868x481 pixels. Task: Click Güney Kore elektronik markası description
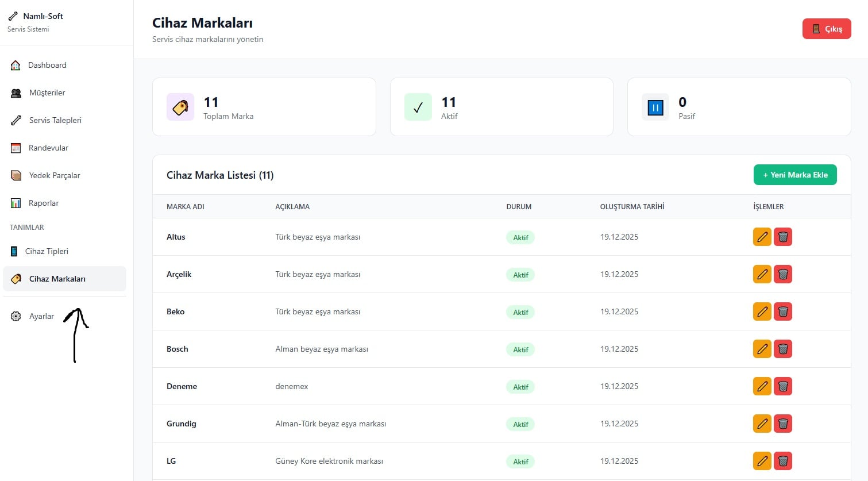(x=329, y=461)
